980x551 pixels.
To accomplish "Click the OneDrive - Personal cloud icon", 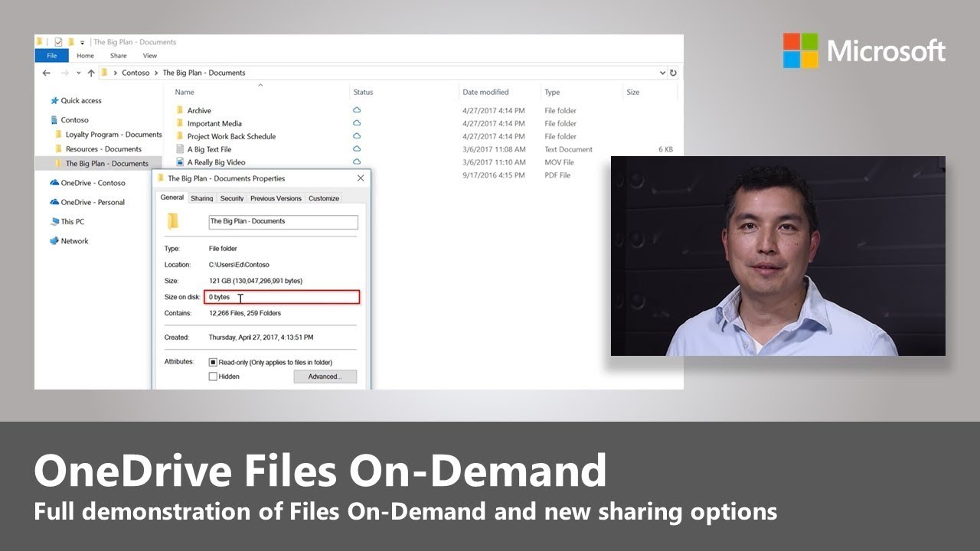I will pyautogui.click(x=54, y=202).
